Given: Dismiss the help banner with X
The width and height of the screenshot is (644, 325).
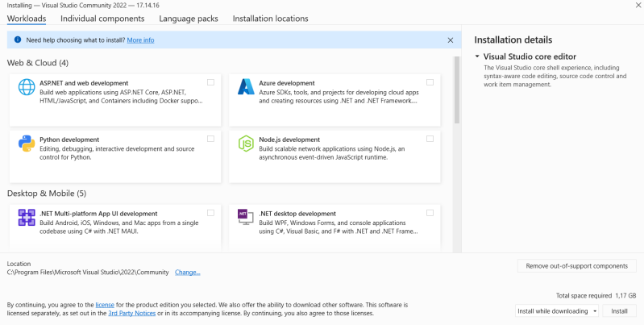Looking at the screenshot, I should (450, 40).
